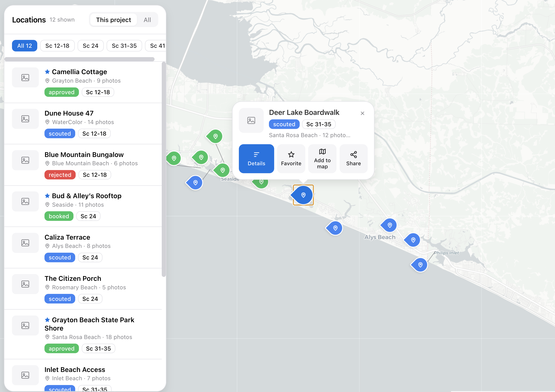
Task: Click the vertical scrollbar of the locations list
Action: pos(164,169)
